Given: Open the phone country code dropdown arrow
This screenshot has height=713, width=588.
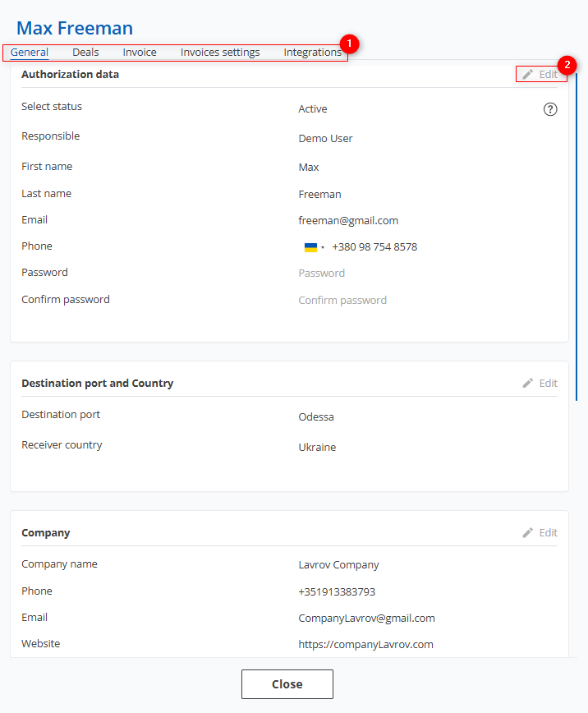Looking at the screenshot, I should 323,247.
